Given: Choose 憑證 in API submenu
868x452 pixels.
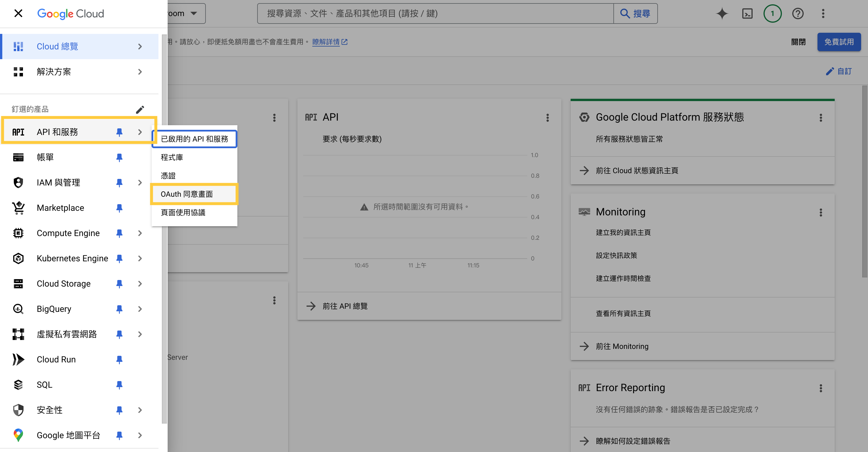Looking at the screenshot, I should (168, 176).
